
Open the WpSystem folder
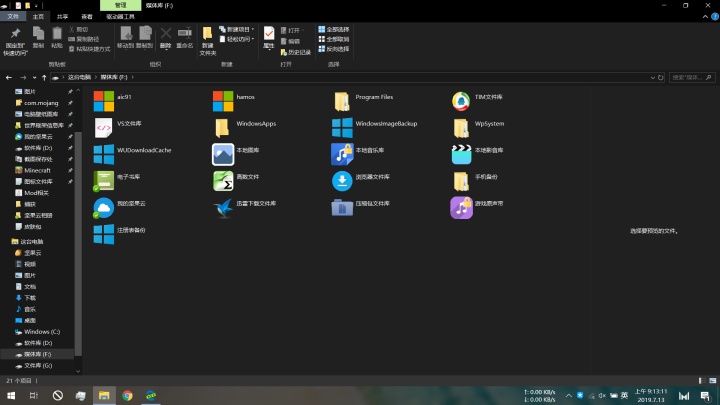pos(461,128)
